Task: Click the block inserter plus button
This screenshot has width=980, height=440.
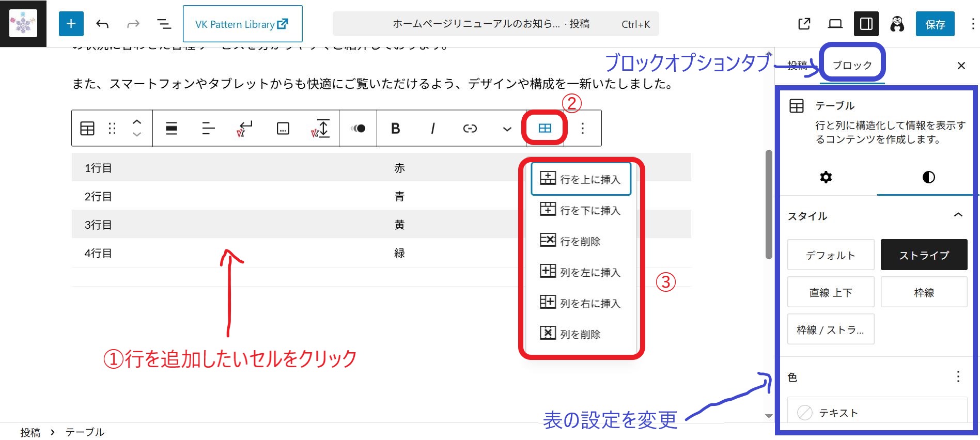Action: click(71, 24)
